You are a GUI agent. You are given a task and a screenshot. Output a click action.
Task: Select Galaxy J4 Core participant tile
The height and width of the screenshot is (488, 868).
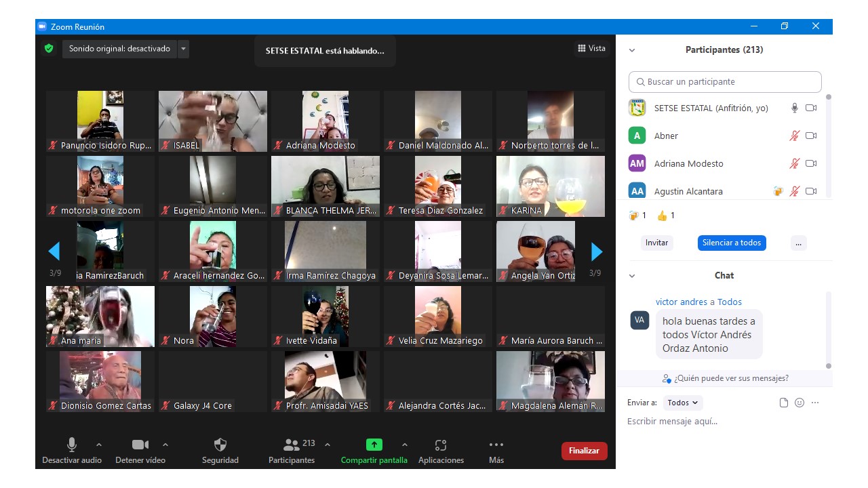(x=213, y=382)
